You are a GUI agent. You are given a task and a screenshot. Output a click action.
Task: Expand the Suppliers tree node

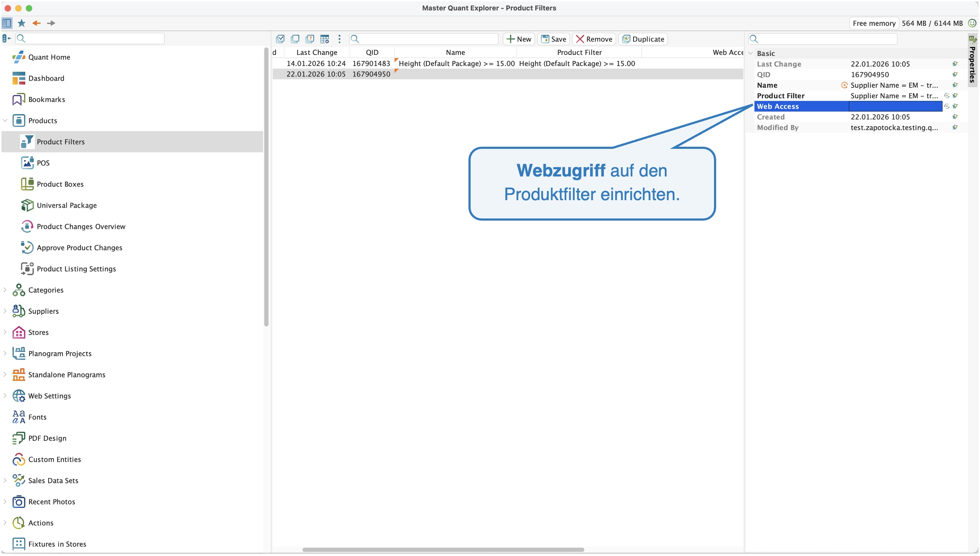click(x=5, y=311)
